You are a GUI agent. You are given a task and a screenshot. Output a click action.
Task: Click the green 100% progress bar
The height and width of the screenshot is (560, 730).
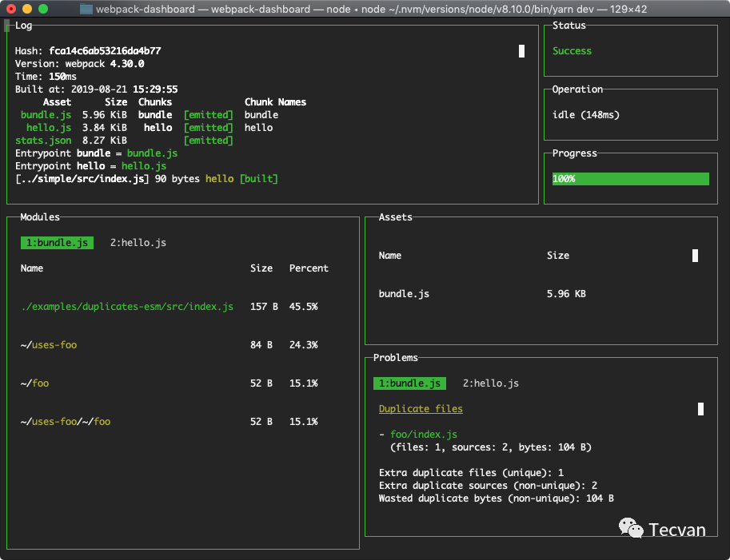[x=630, y=179]
